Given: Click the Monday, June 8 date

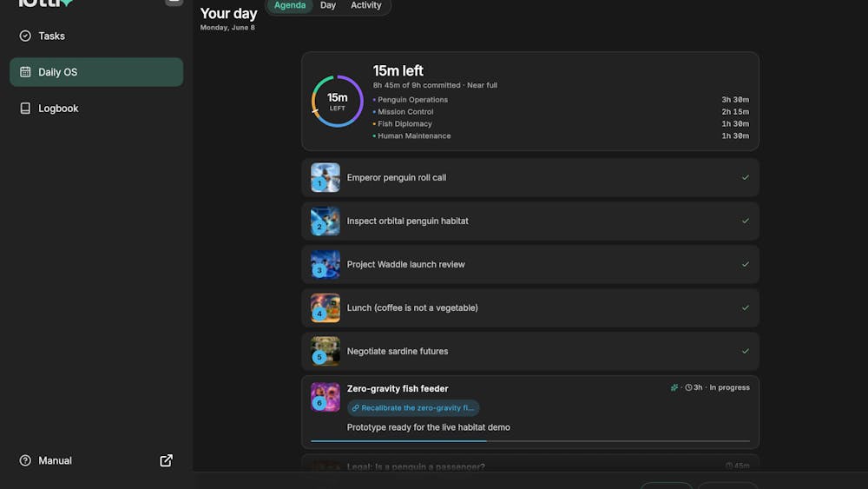Looking at the screenshot, I should [x=227, y=28].
